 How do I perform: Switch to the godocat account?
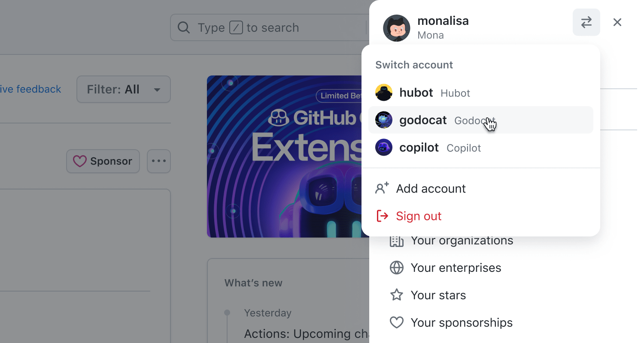point(481,120)
